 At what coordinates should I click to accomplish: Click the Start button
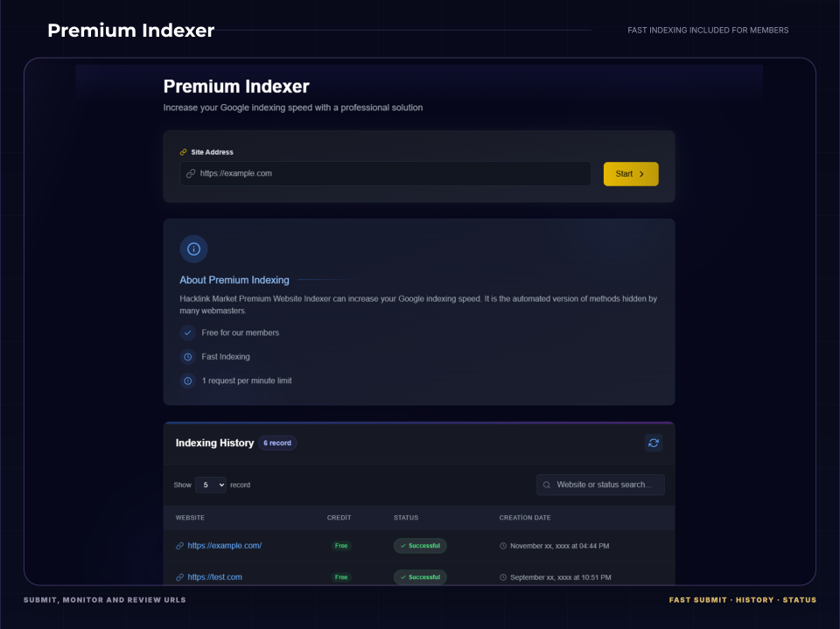[631, 173]
